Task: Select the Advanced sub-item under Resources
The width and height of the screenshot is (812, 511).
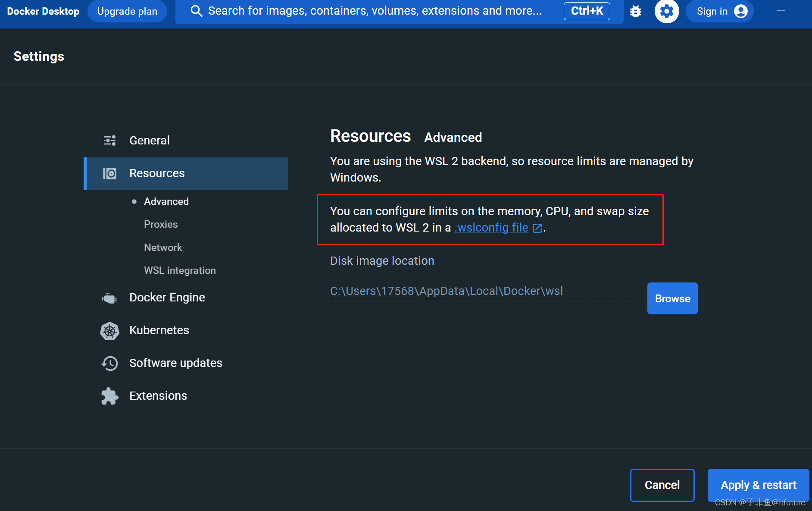Action: (166, 201)
